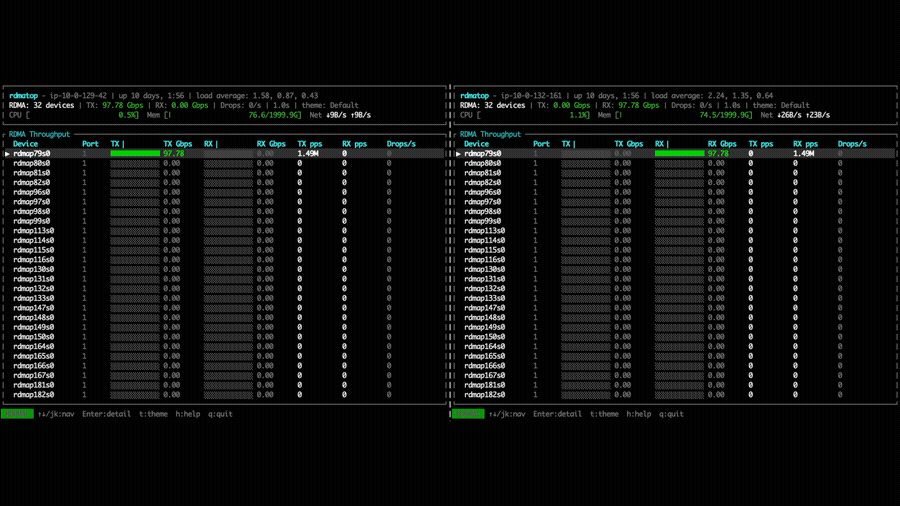The height and width of the screenshot is (506, 900).
Task: Select the rdmap167s0 row in left pane
Action: tap(224, 375)
